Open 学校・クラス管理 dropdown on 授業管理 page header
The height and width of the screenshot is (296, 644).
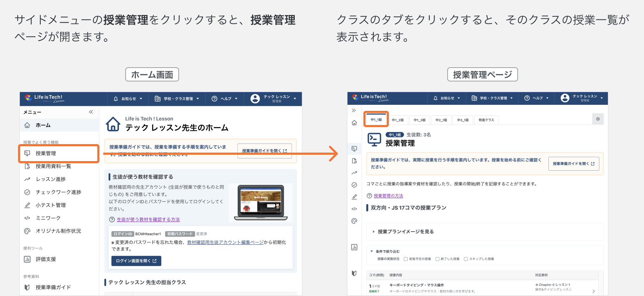coord(493,98)
